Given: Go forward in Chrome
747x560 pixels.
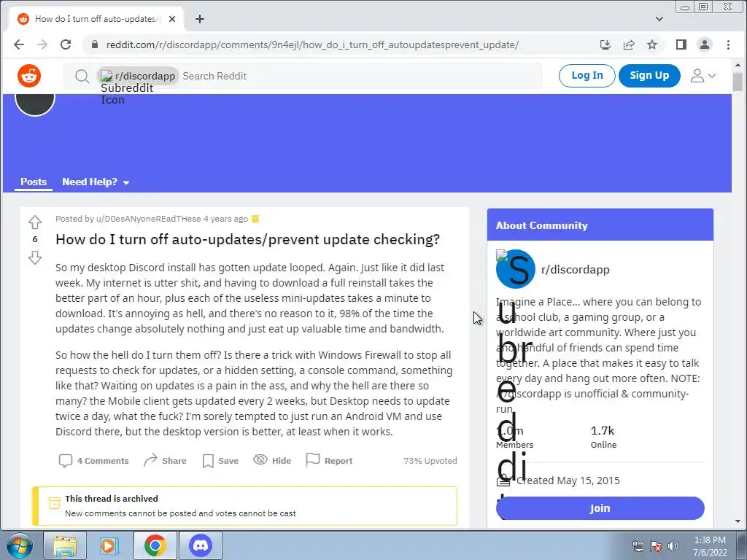Looking at the screenshot, I should (x=42, y=44).
